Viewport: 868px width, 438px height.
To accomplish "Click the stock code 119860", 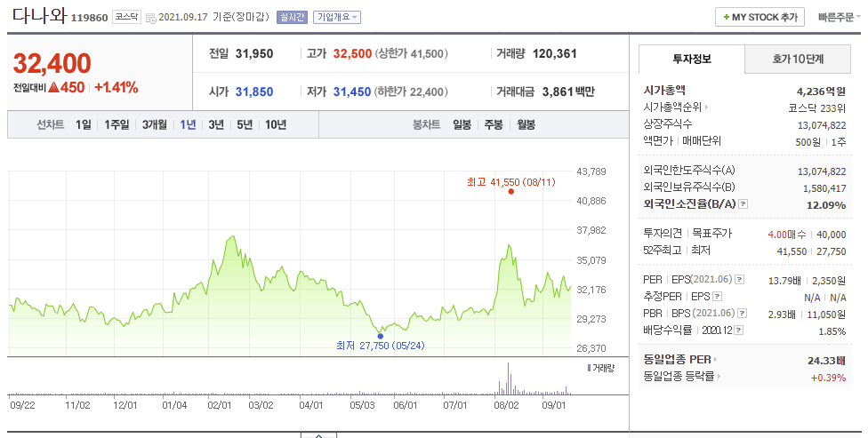I will 89,18.
